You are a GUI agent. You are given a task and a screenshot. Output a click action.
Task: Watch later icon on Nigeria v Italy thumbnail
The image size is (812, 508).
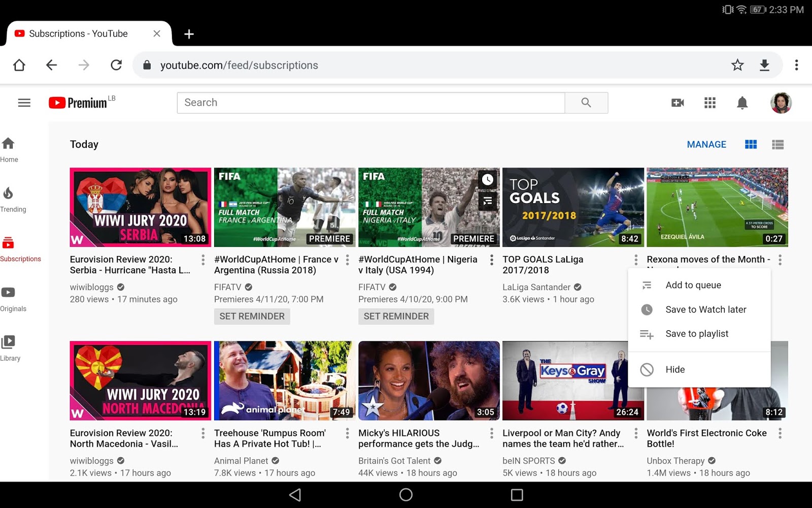click(x=488, y=179)
